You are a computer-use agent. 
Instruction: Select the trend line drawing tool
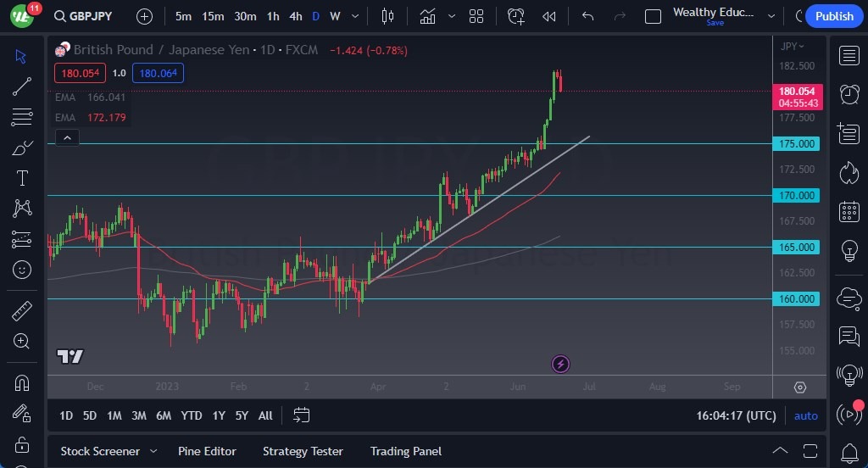[22, 86]
